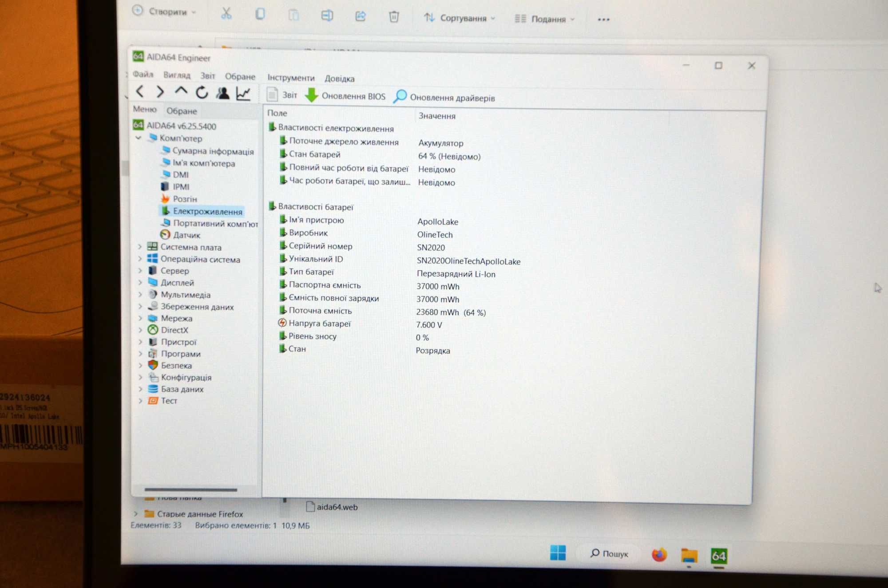The image size is (888, 588).
Task: Select Програми tree item
Action: (174, 354)
